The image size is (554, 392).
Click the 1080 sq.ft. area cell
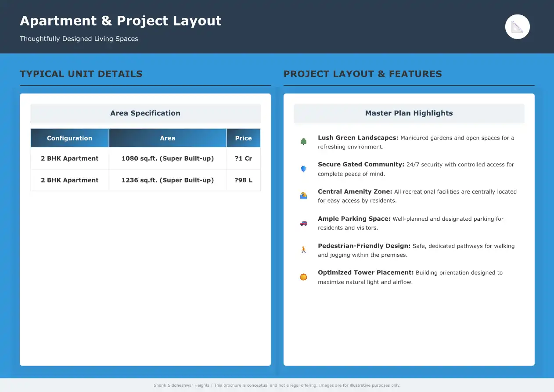click(x=167, y=158)
